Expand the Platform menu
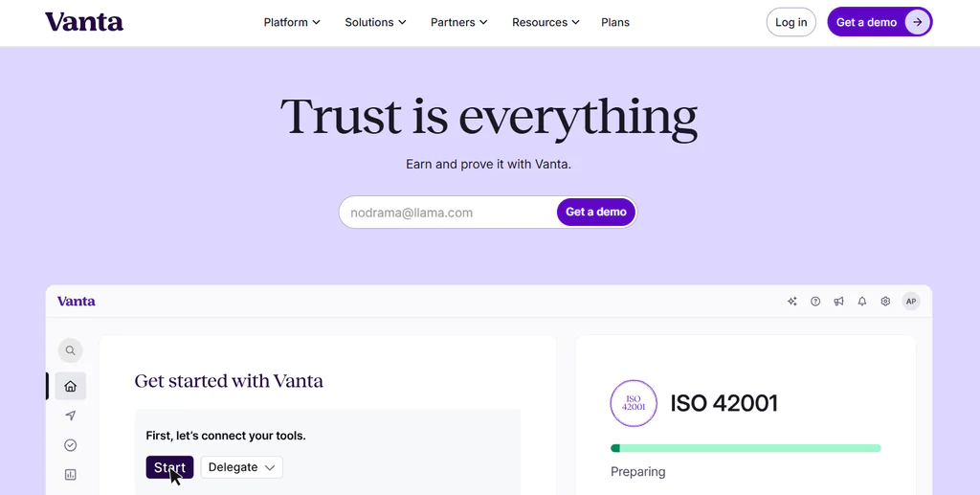Screen dimensions: 980x495 (x=292, y=23)
